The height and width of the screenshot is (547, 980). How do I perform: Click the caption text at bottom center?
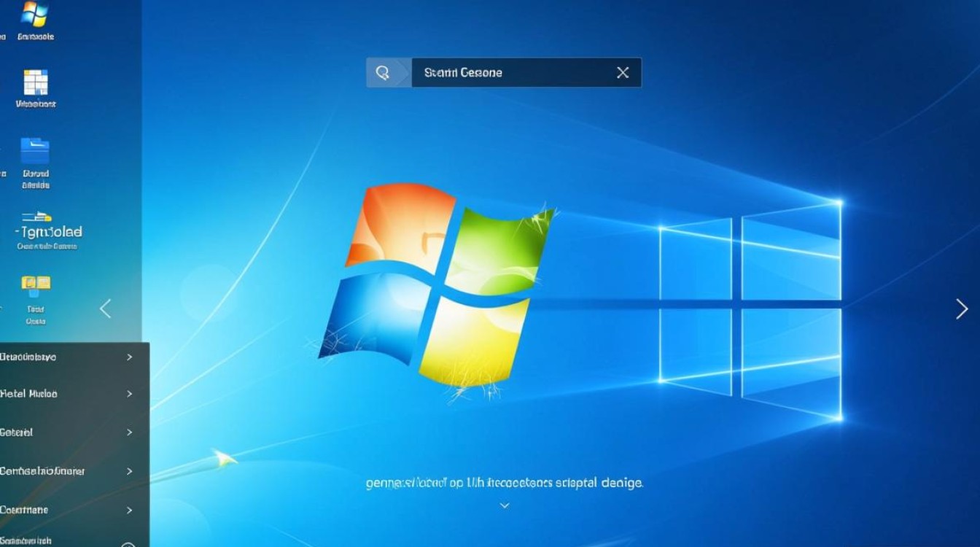coord(504,483)
